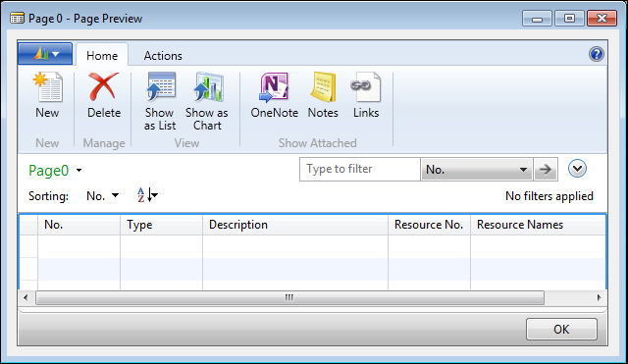Open the Dynamics application menu button
This screenshot has height=364, width=628.
(x=45, y=54)
